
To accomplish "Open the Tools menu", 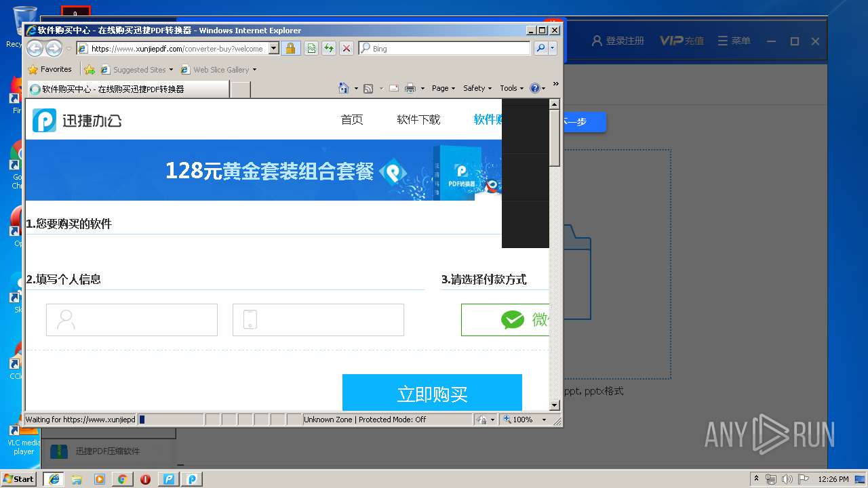I will (x=512, y=88).
